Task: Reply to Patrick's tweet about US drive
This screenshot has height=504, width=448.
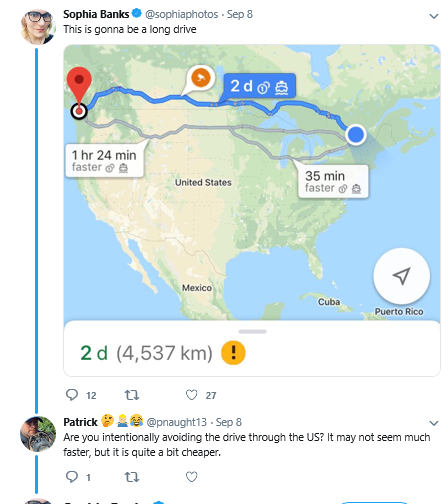Action: (72, 477)
